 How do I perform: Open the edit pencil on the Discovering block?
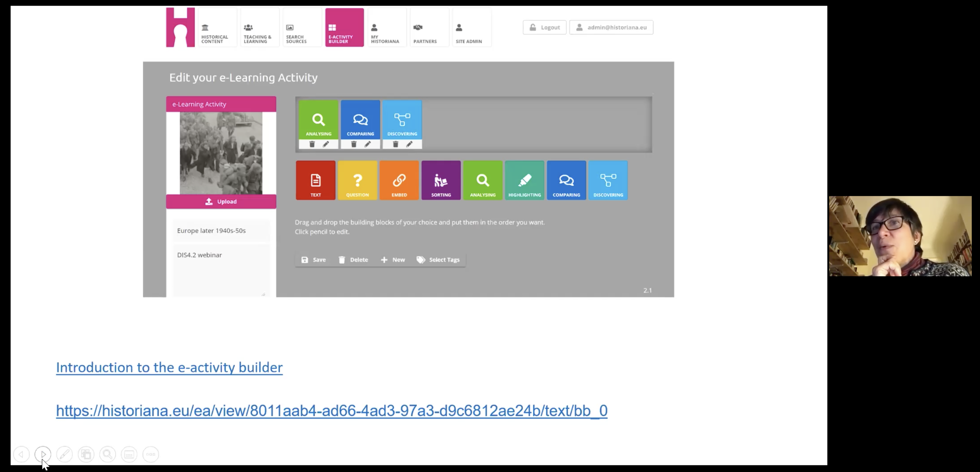[x=409, y=144]
